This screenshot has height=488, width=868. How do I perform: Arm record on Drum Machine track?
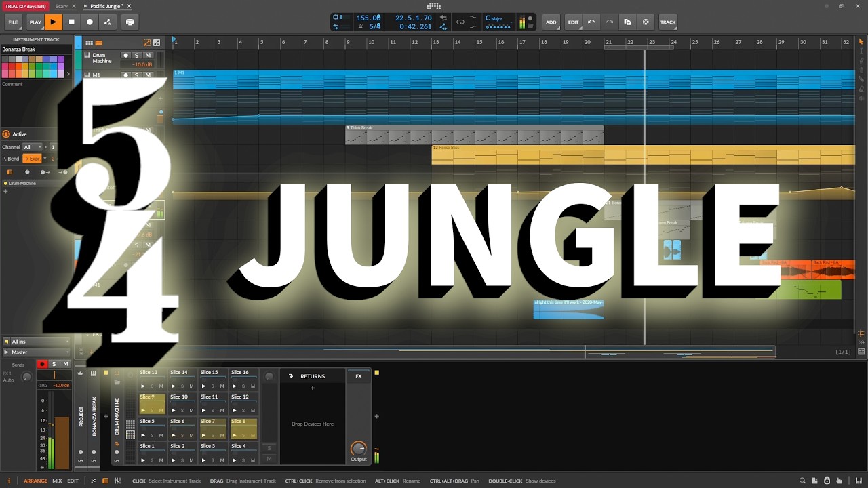tap(125, 55)
